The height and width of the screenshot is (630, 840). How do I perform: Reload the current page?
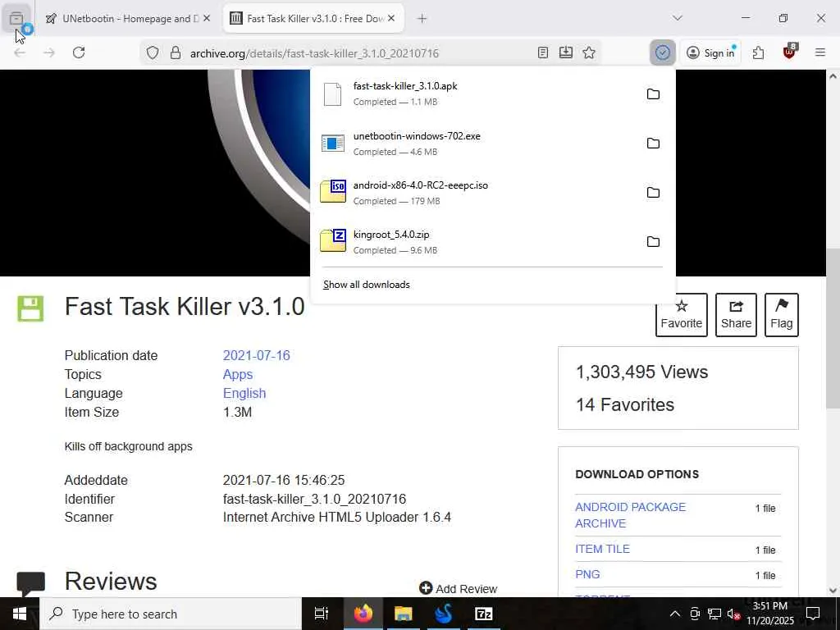pos(79,52)
